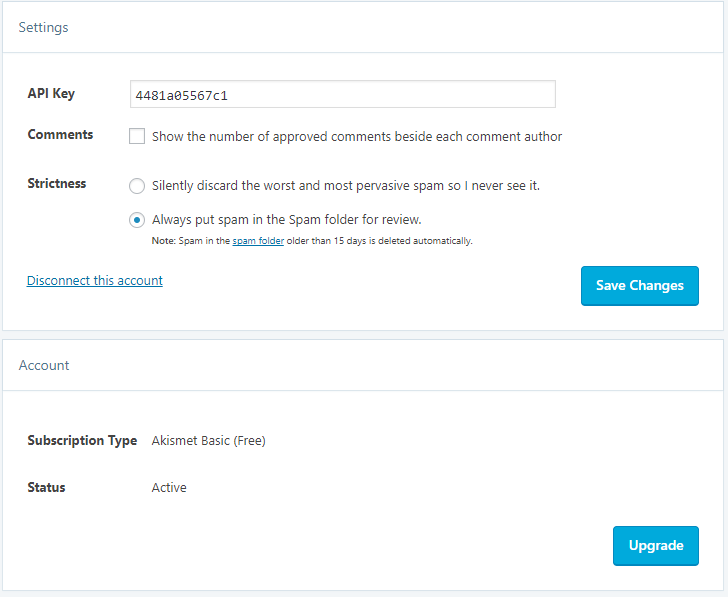Click the Disconnect this account link
The width and height of the screenshot is (728, 597).
point(95,280)
